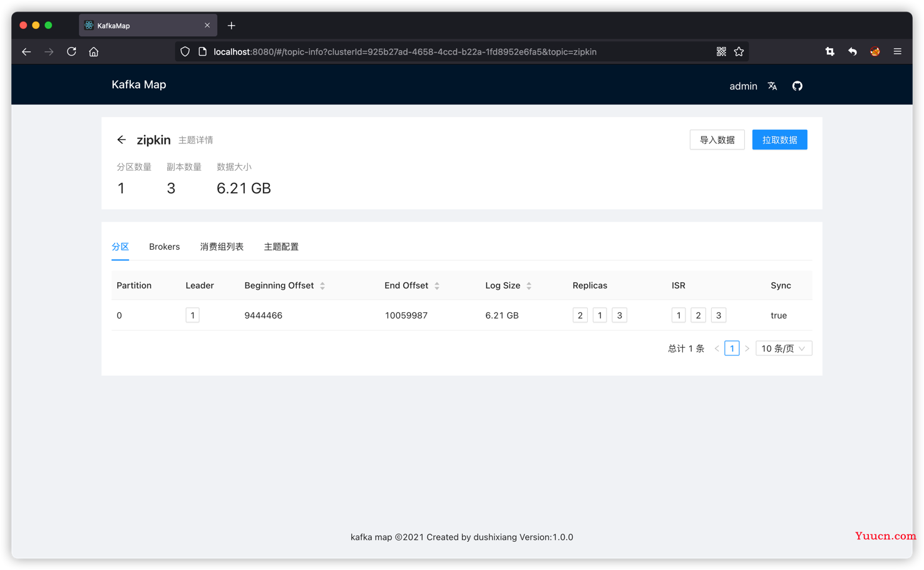Go back using arrow beside zipkin
924x570 pixels.
(x=121, y=140)
